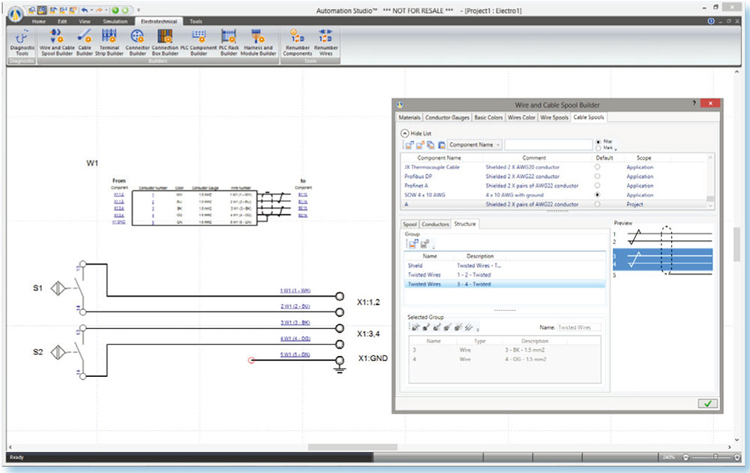
Task: Click the last wire icon in Selected Group toolbar
Action: [469, 328]
